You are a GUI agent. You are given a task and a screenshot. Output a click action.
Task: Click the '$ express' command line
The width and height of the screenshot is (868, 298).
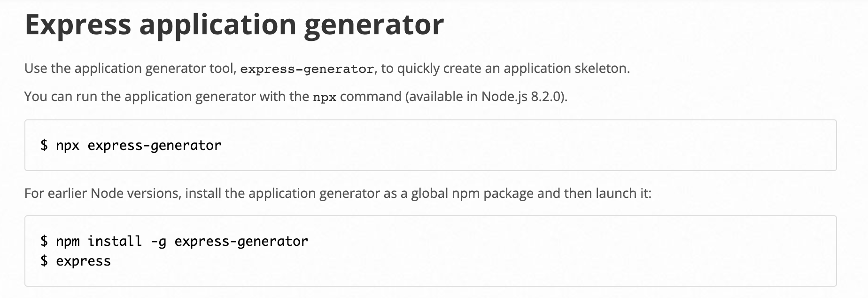(76, 261)
